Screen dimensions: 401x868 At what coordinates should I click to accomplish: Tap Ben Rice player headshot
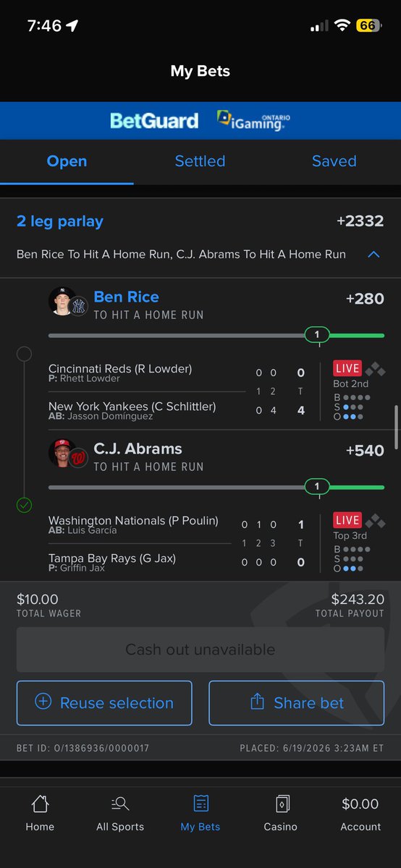tap(62, 301)
